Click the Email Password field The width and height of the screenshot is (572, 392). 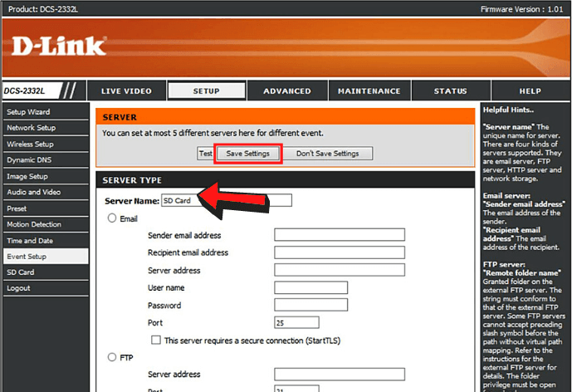coord(310,305)
